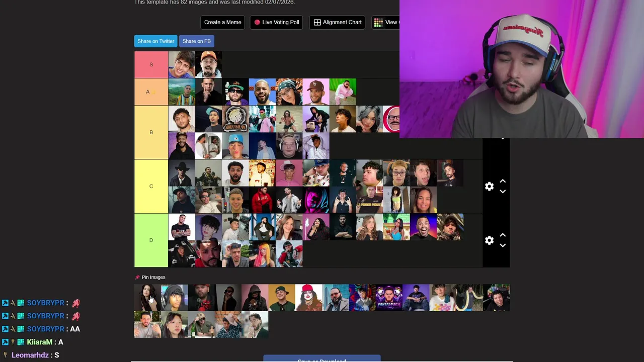The image size is (644, 362).
Task: Share the tier list on Twitter
Action: click(156, 41)
